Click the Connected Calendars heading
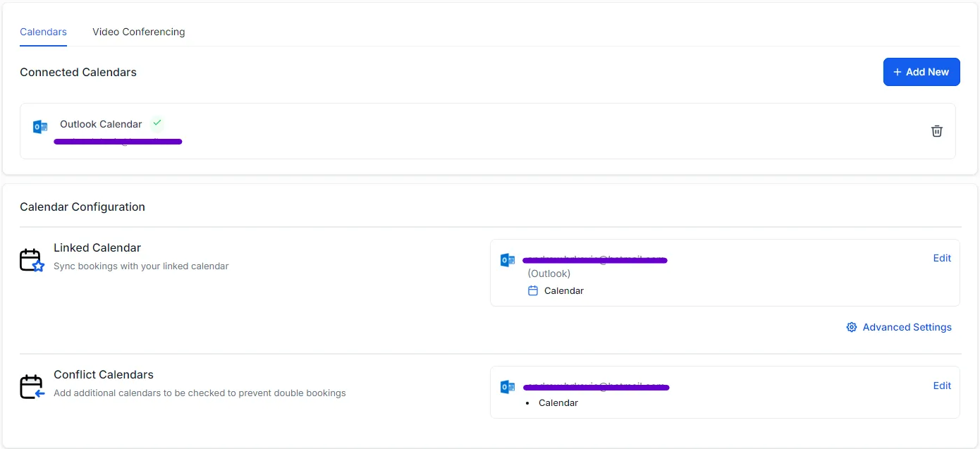The height and width of the screenshot is (449, 980). [x=78, y=72]
